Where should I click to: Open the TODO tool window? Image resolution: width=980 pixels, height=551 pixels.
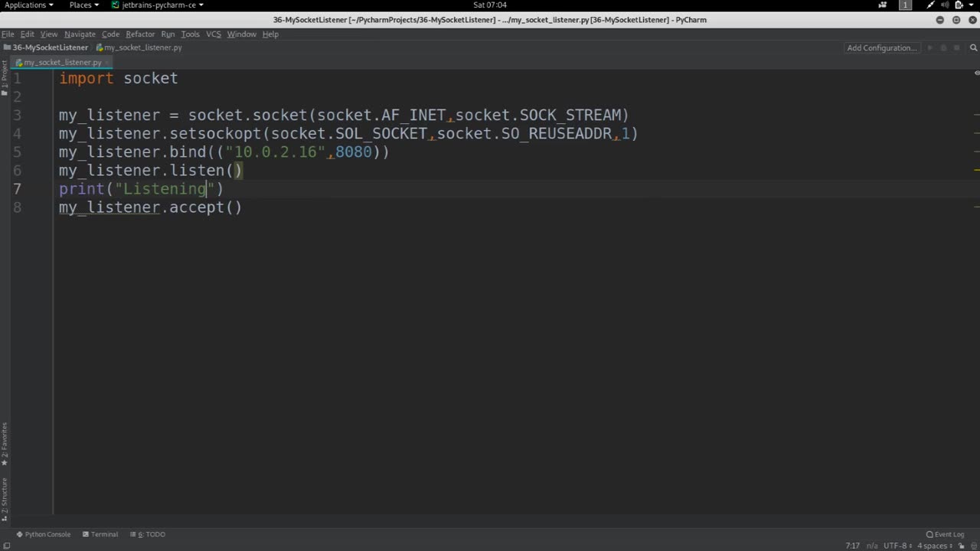coord(147,534)
